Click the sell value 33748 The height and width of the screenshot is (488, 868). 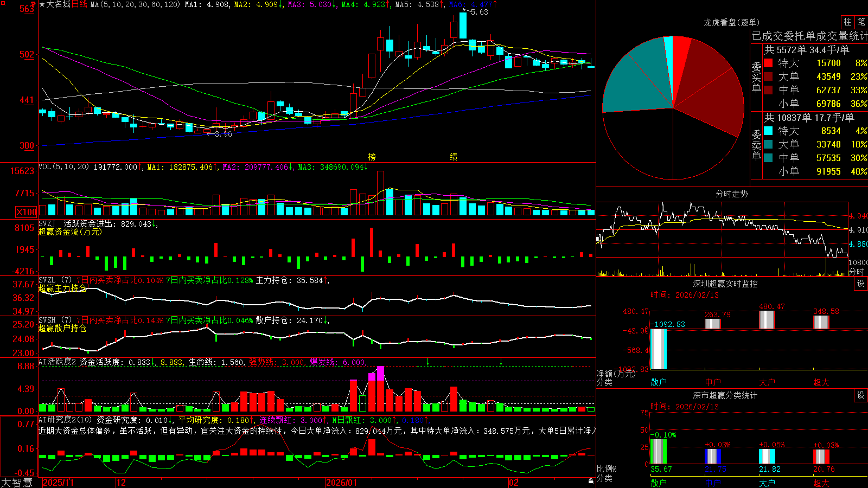pyautogui.click(x=828, y=144)
